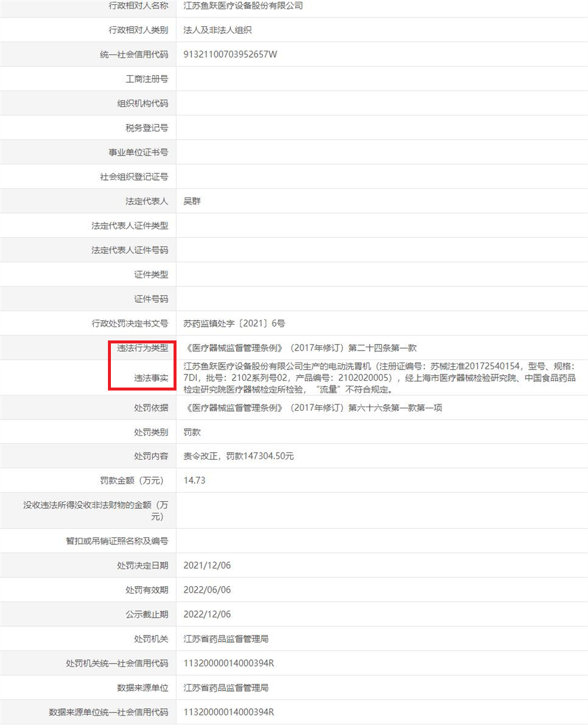The height and width of the screenshot is (725, 588).
Task: Select the label 统一社会信用代码 near the top
Action: click(134, 54)
